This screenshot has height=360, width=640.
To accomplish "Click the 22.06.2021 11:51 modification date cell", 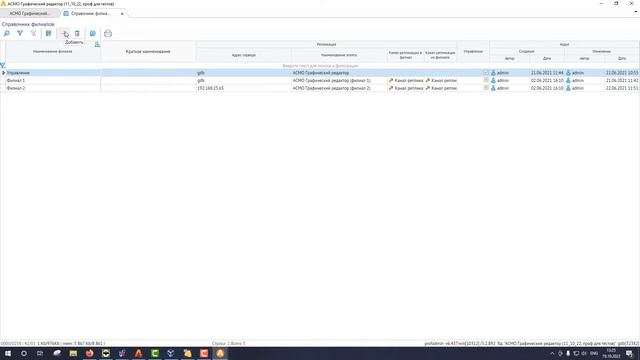I will coord(622,88).
